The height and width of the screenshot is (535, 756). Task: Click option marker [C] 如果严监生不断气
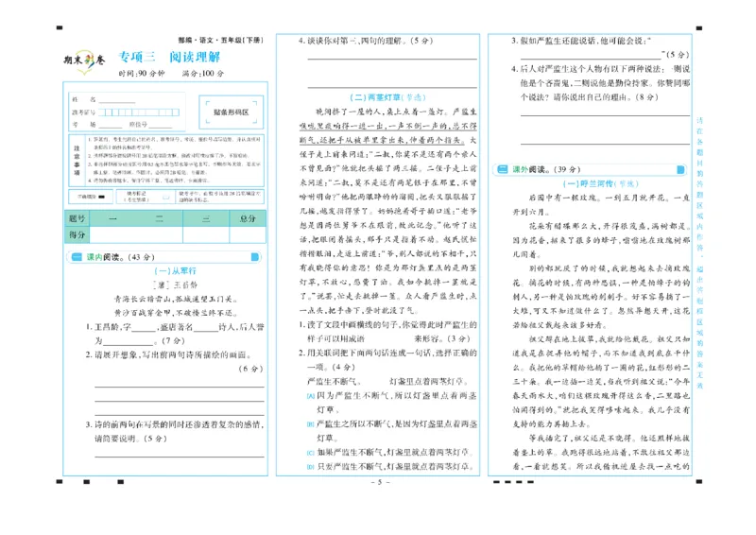(311, 453)
